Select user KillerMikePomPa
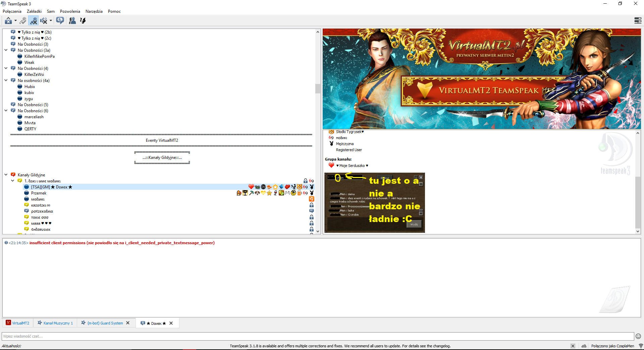 [40, 56]
